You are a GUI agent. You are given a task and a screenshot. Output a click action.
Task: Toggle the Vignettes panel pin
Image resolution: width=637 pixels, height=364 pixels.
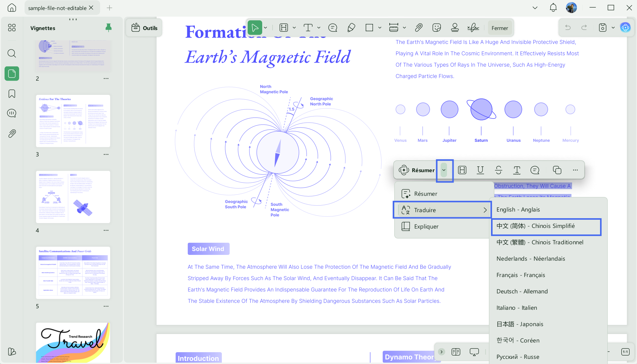tap(108, 28)
